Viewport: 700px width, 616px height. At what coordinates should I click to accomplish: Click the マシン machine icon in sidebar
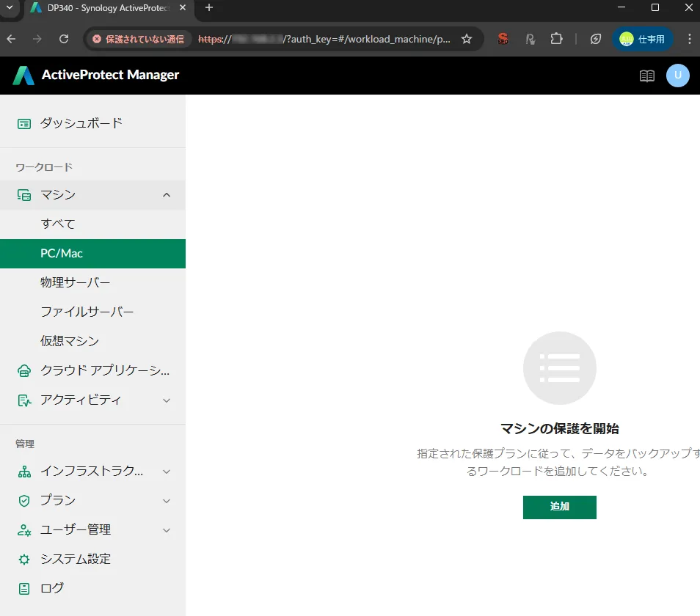pyautogui.click(x=24, y=195)
